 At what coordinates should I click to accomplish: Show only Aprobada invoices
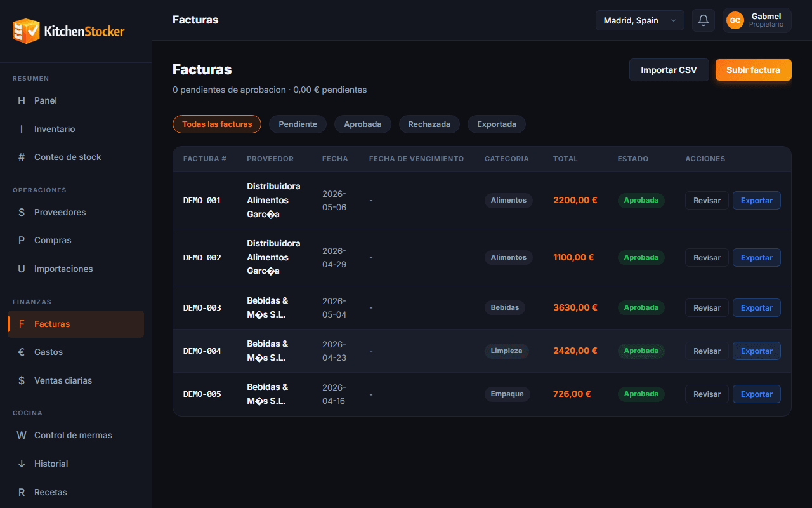coord(363,124)
